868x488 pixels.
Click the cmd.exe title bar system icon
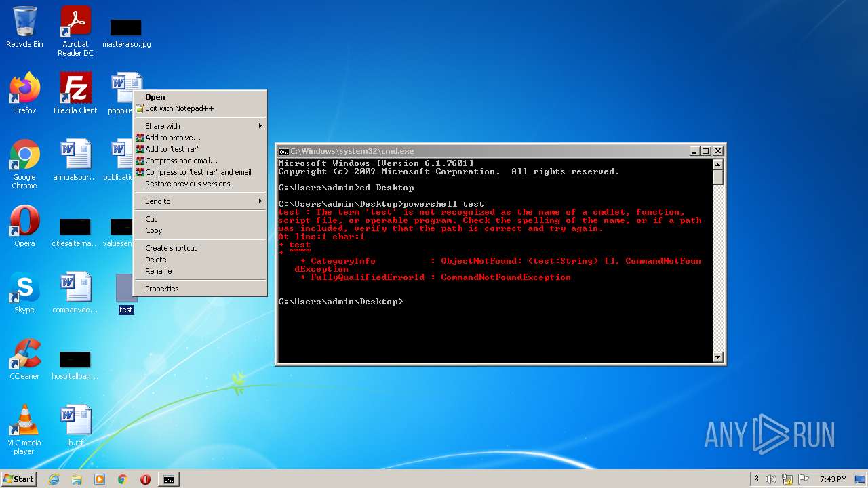point(284,151)
